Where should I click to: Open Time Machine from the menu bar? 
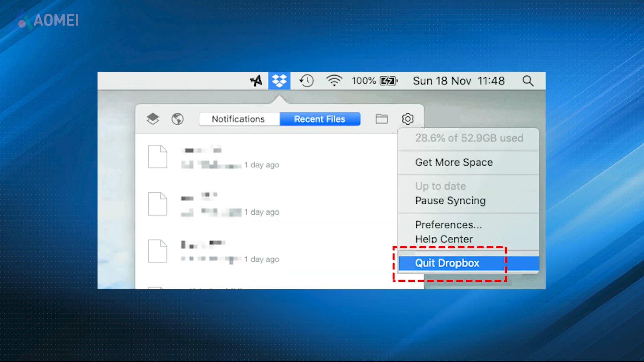click(306, 81)
